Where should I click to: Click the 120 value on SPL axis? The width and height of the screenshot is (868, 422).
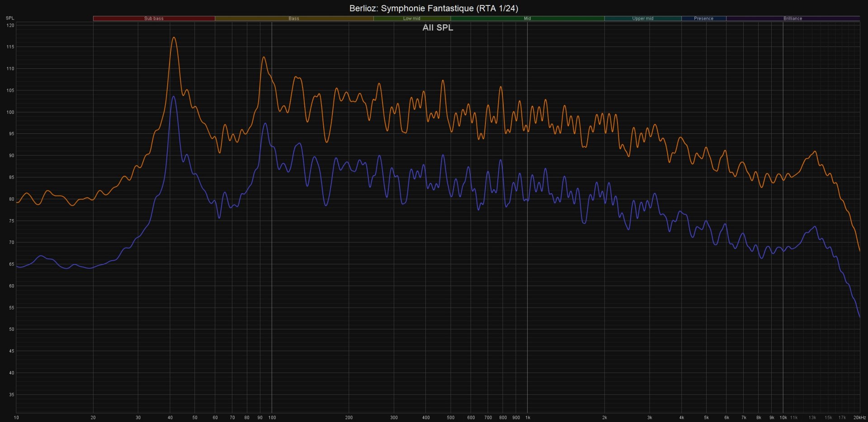tap(10, 25)
